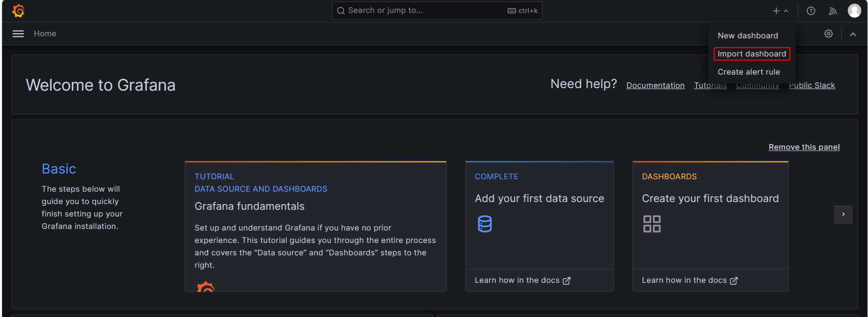Open the hamburger navigation menu
This screenshot has height=317, width=868.
(x=18, y=34)
